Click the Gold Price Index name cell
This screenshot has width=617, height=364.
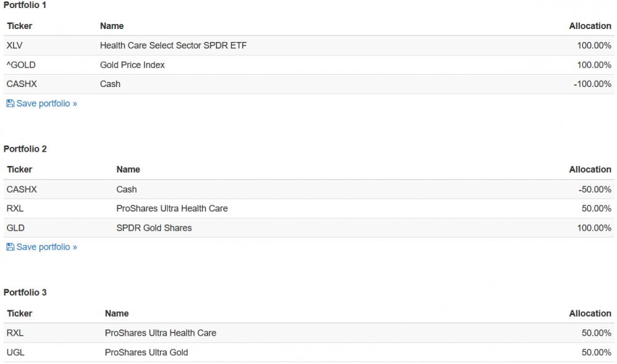(132, 65)
